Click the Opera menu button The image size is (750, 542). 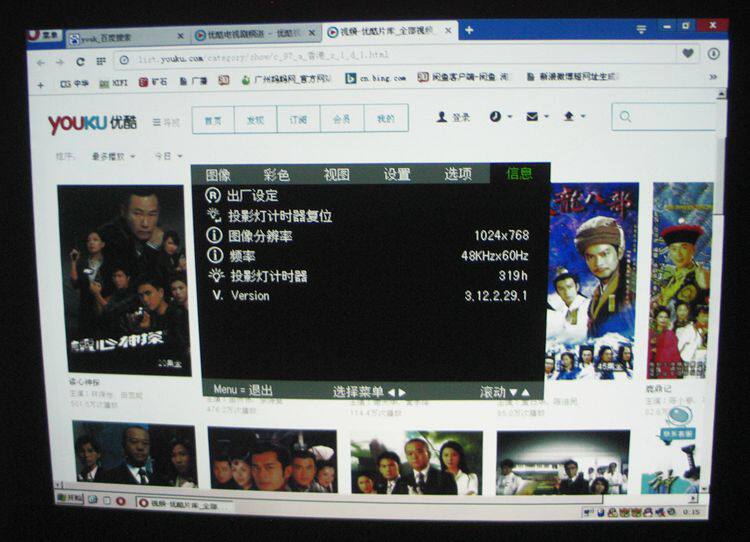(44, 35)
